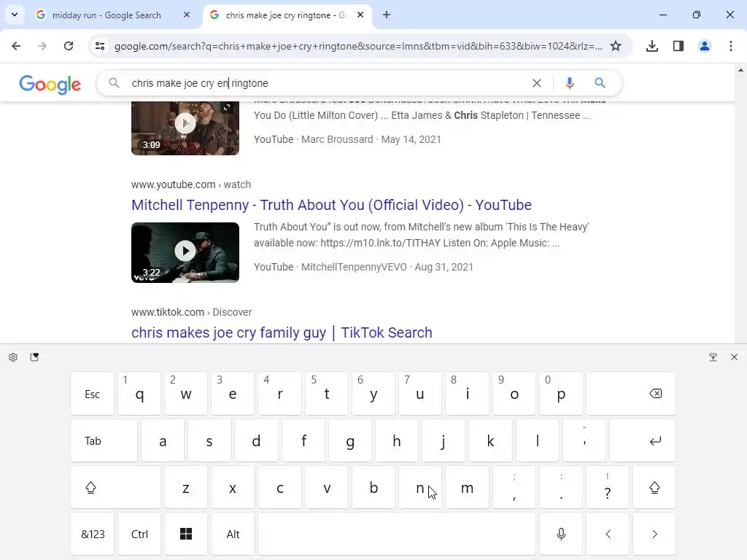The image size is (747, 560).
Task: Open the Chrome profile icon
Action: point(705,46)
